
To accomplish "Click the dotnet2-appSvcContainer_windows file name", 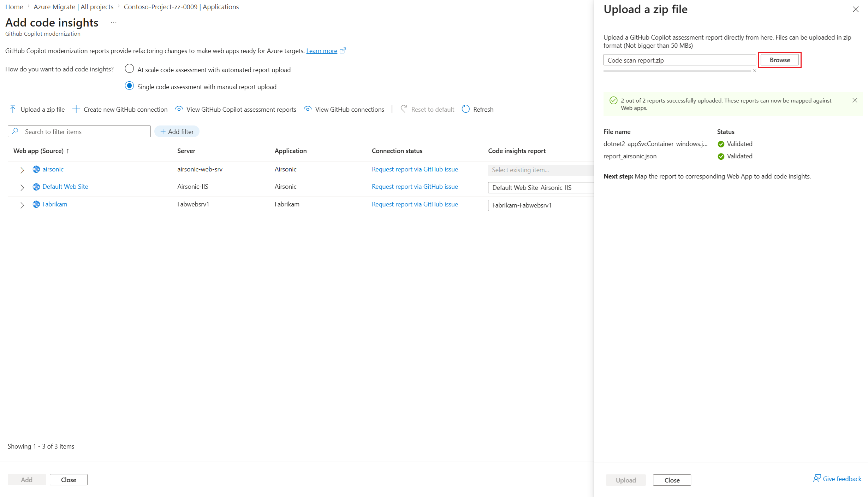I will [655, 144].
